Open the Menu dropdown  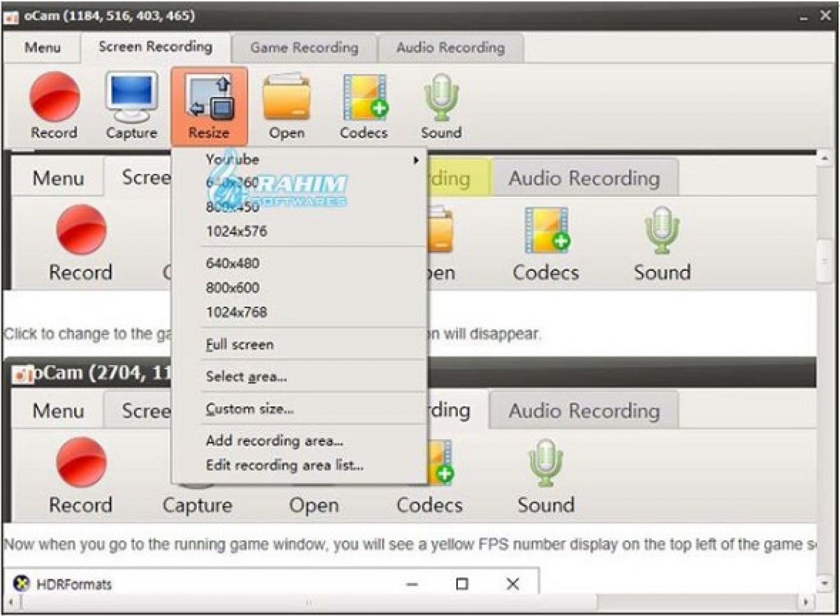click(x=42, y=48)
